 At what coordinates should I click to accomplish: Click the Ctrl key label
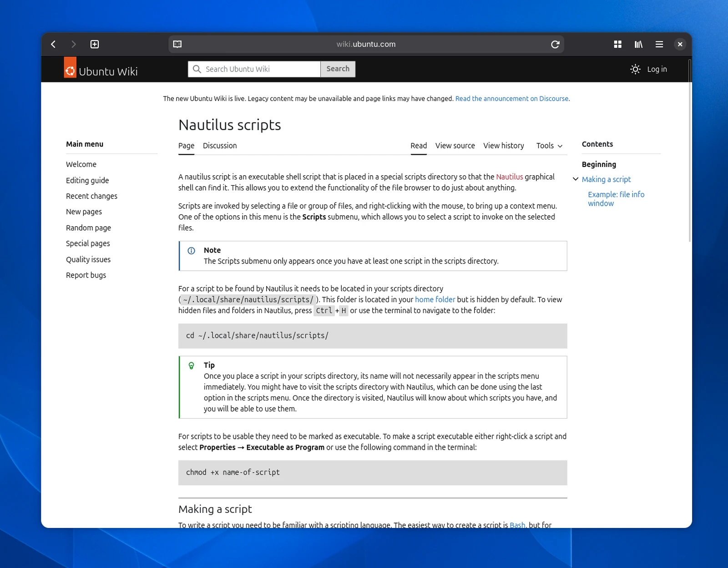[324, 310]
